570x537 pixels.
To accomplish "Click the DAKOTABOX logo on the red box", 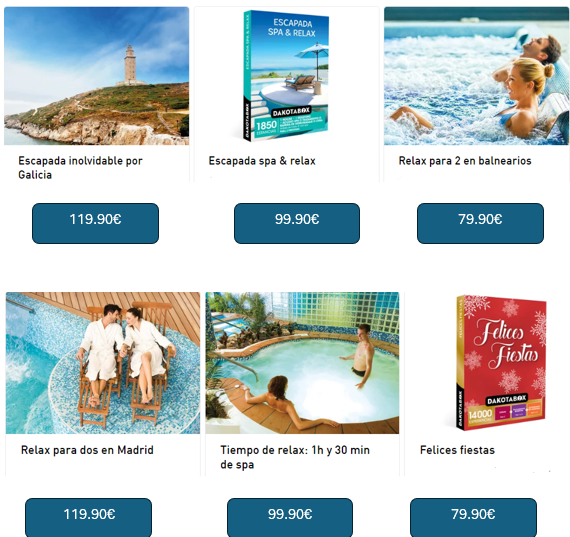I will [507, 400].
